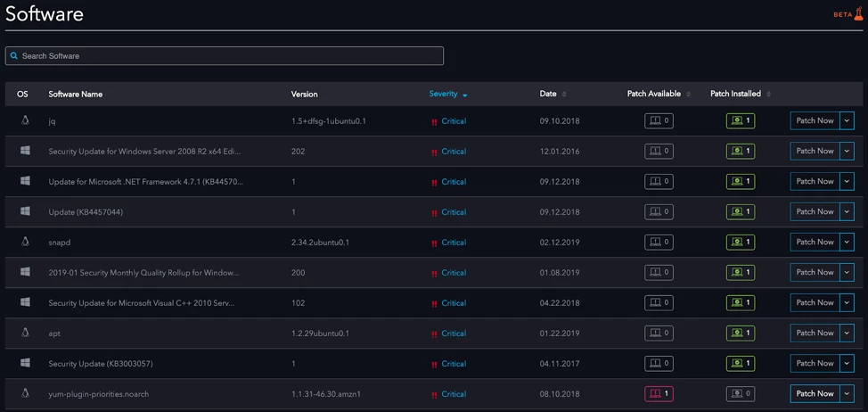
Task: Click the Version column header
Action: coord(305,95)
